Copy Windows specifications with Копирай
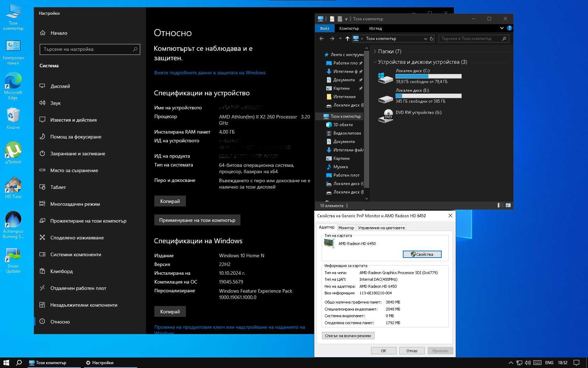Screen dimensions: 588x368 170,312
